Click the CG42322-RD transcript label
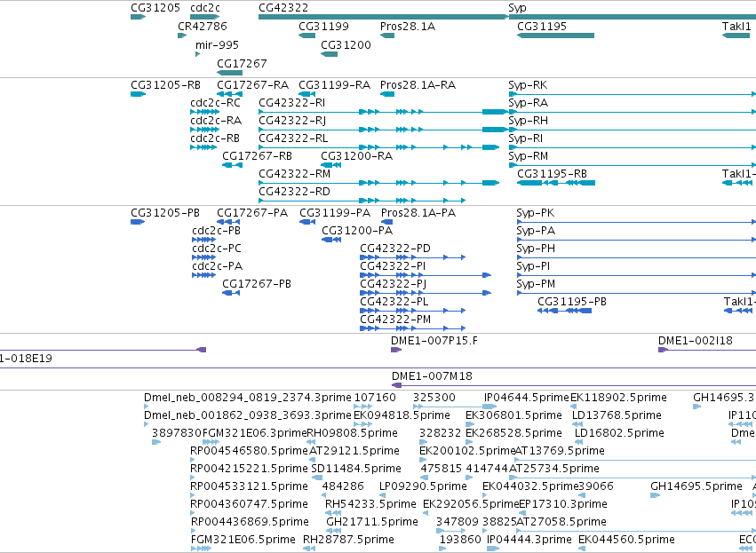The image size is (756, 553). (295, 192)
